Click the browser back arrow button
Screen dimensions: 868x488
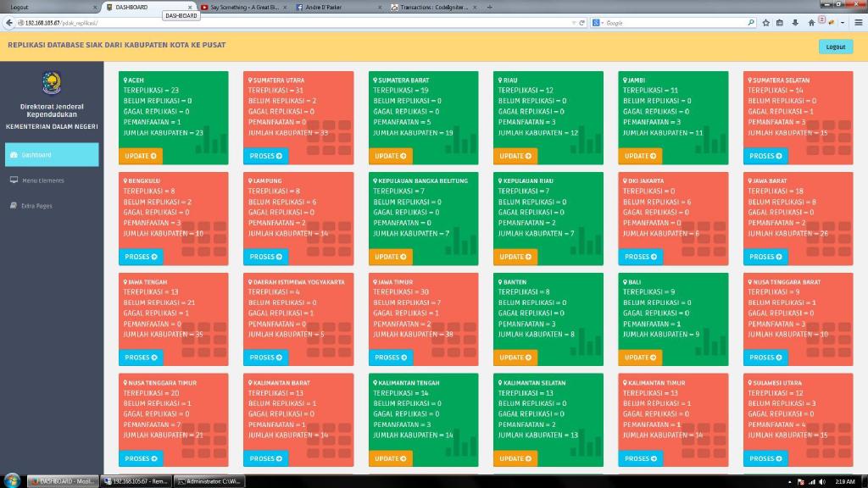[8, 23]
